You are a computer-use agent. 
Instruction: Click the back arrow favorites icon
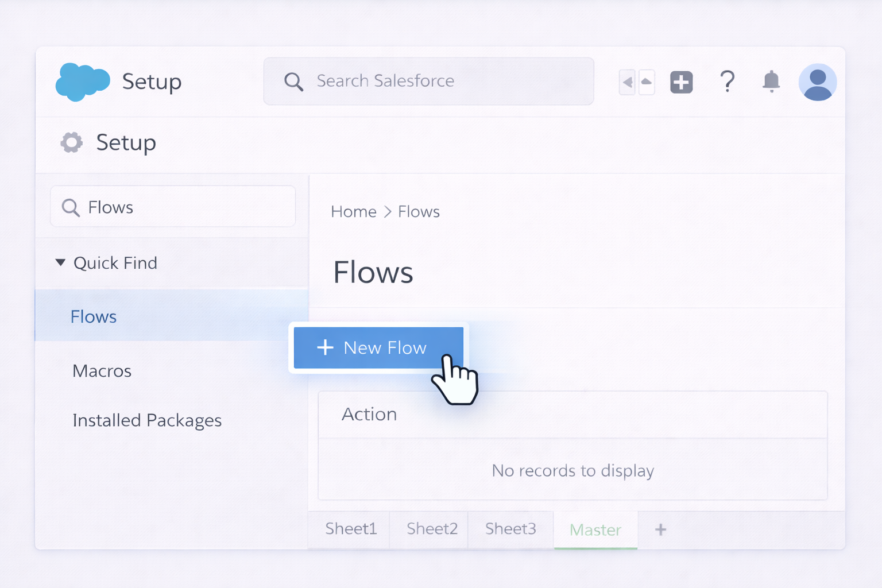pos(628,82)
